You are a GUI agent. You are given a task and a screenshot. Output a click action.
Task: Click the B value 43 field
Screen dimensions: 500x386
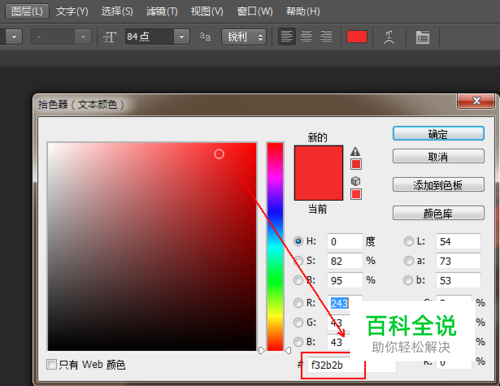339,342
